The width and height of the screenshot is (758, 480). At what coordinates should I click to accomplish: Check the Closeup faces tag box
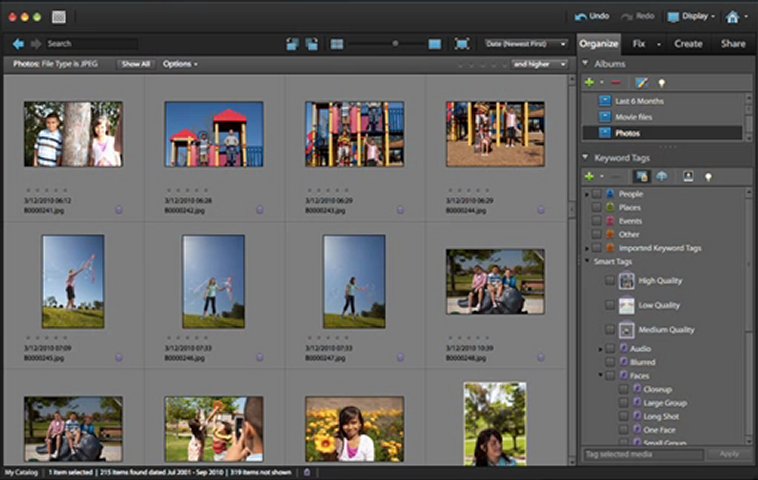point(623,389)
